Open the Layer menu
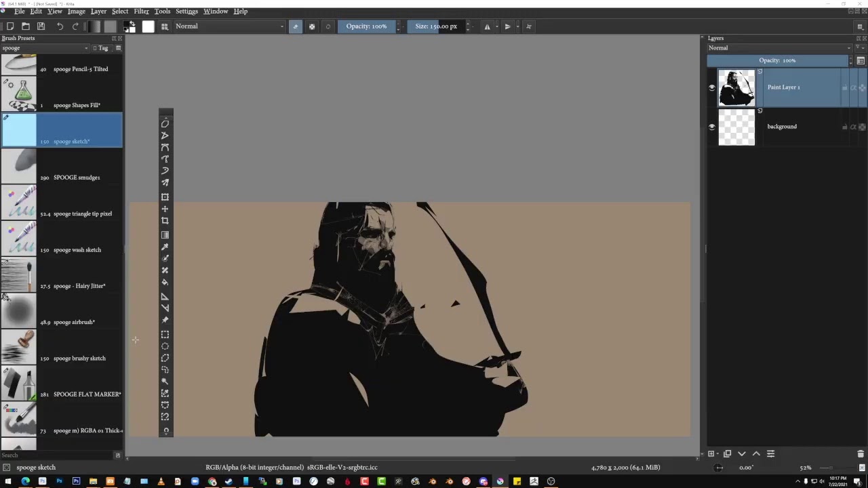This screenshot has width=868, height=488. [x=98, y=11]
